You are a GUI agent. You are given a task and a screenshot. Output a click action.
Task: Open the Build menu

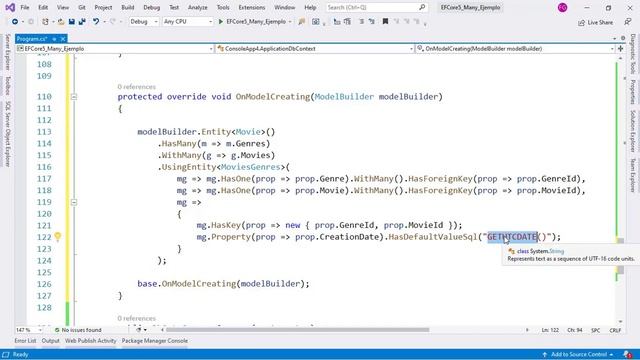pos(128,7)
